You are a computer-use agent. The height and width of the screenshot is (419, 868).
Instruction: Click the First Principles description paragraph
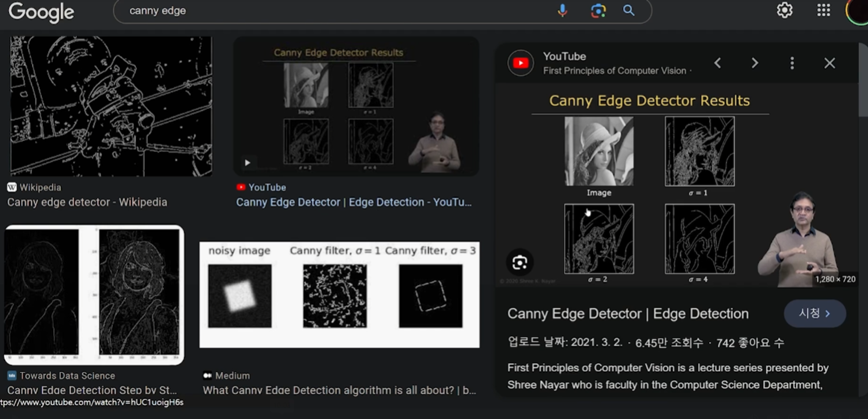point(668,376)
